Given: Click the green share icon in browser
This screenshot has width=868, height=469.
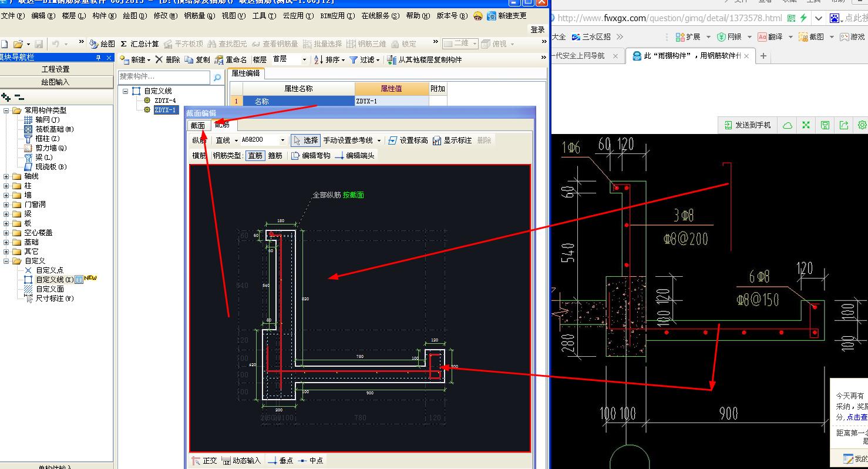Looking at the screenshot, I should 844,125.
